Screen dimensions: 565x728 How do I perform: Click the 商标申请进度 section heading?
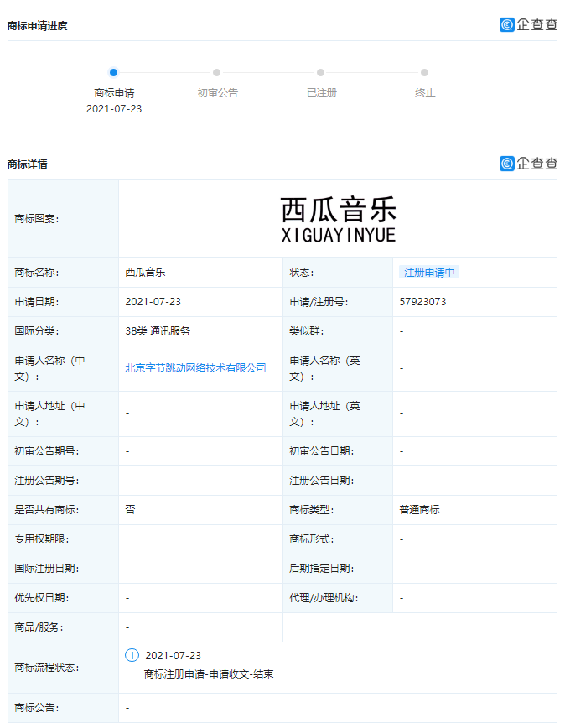pyautogui.click(x=37, y=25)
